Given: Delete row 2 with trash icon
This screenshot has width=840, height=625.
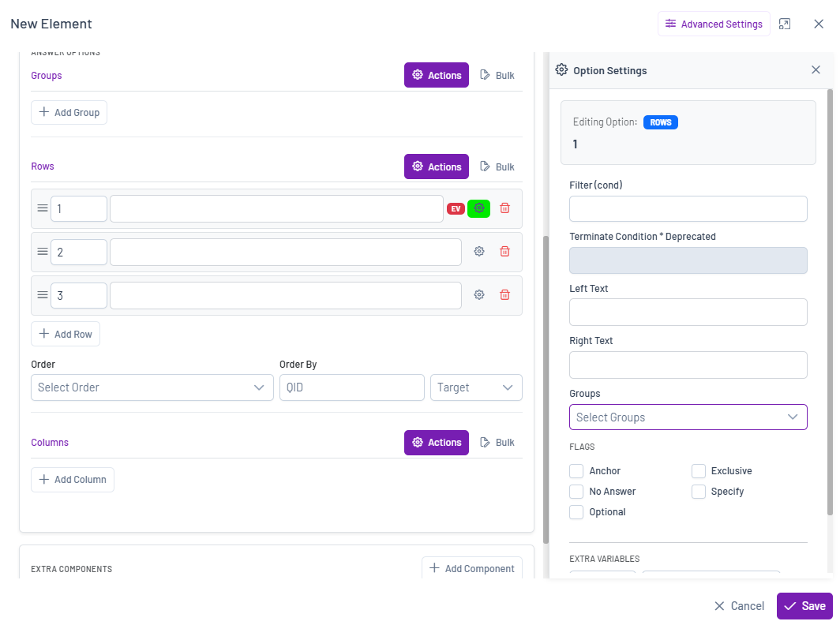Looking at the screenshot, I should 504,251.
